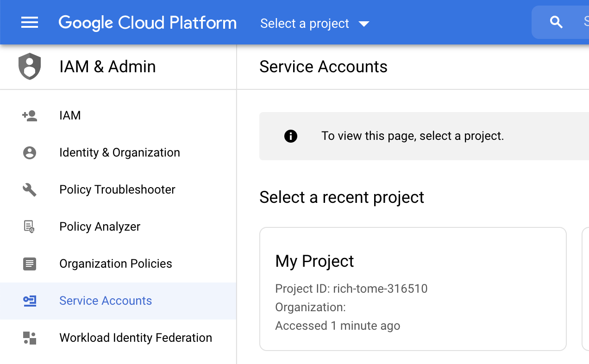Click the 'Accessed 1 minute ago' text
Viewport: 589px width, 364px height.
point(338,326)
